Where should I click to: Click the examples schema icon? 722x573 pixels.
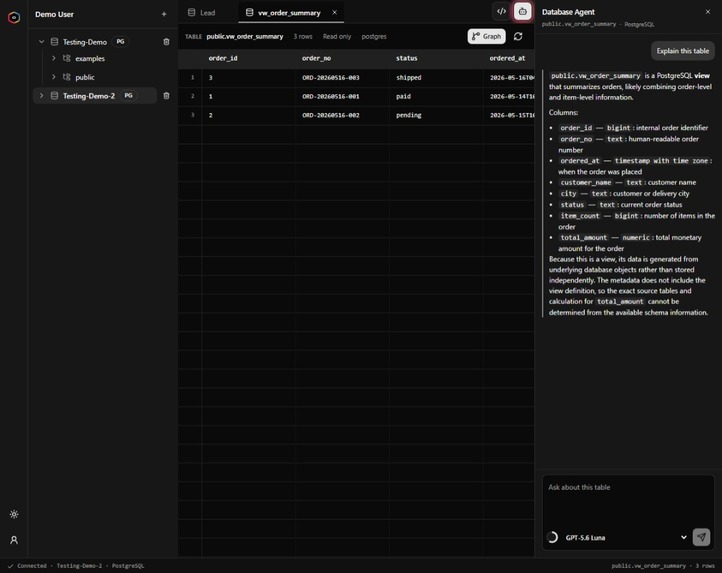pos(67,58)
